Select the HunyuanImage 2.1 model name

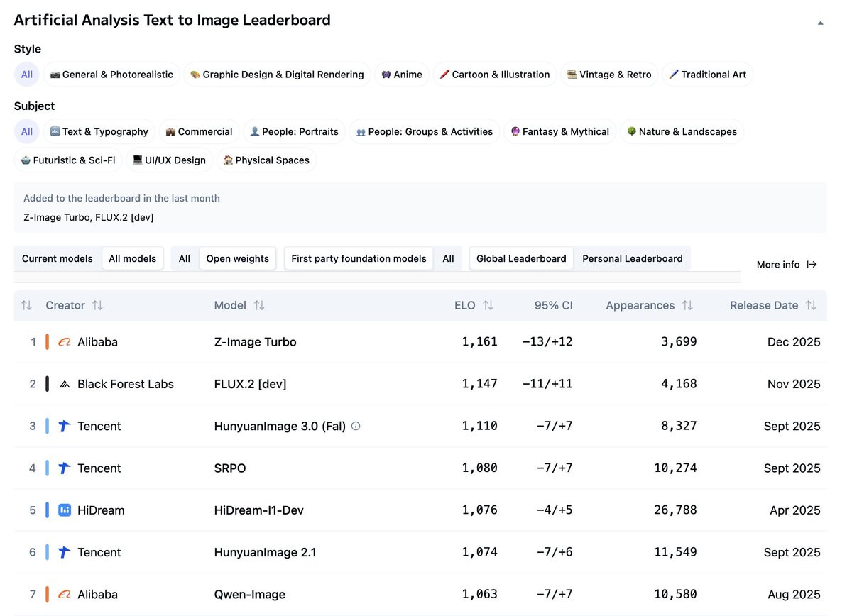pos(266,552)
